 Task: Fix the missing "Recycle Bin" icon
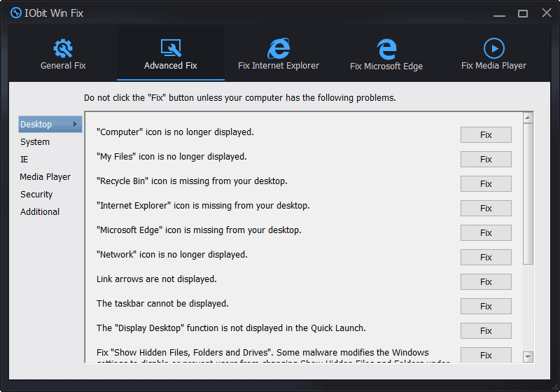[x=486, y=184]
